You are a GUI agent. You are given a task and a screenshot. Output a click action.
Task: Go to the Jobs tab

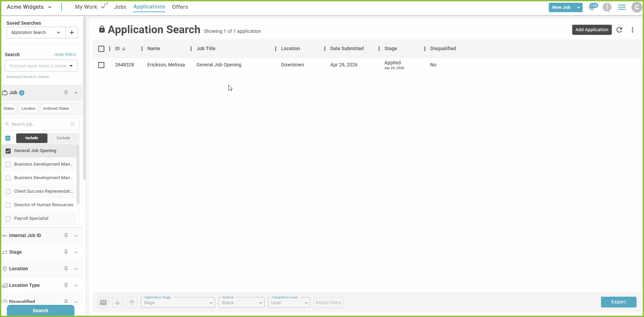120,7
